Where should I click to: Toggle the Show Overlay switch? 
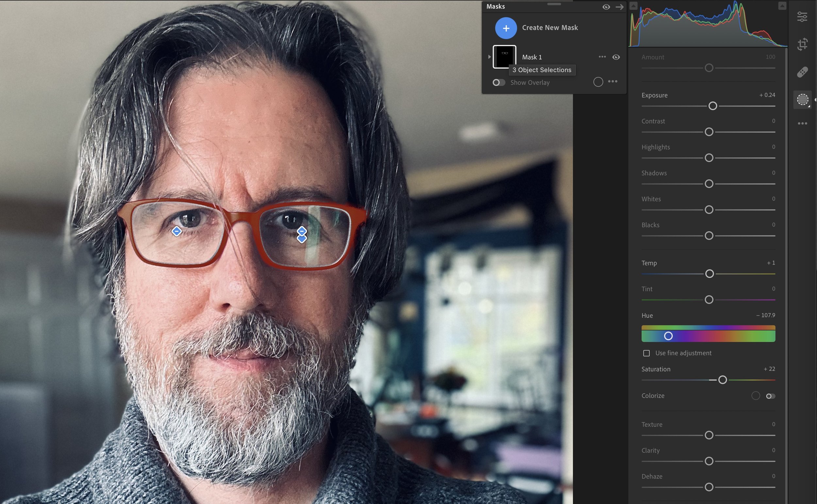[x=499, y=82]
